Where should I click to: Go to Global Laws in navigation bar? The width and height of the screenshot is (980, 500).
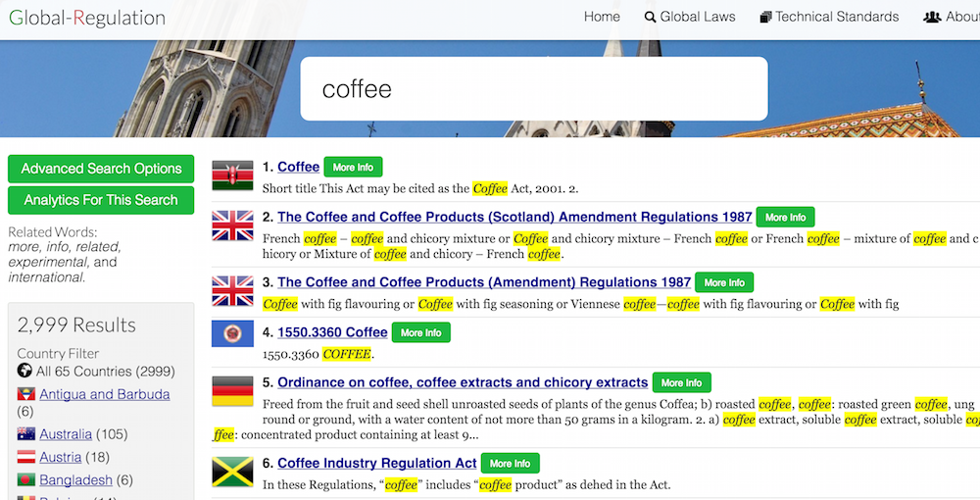pyautogui.click(x=690, y=17)
